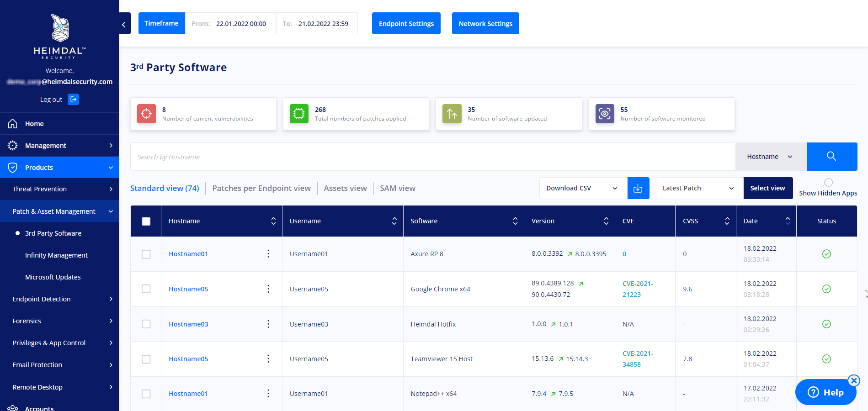The height and width of the screenshot is (411, 868).
Task: Expand the Products section in sidebar
Action: [60, 167]
